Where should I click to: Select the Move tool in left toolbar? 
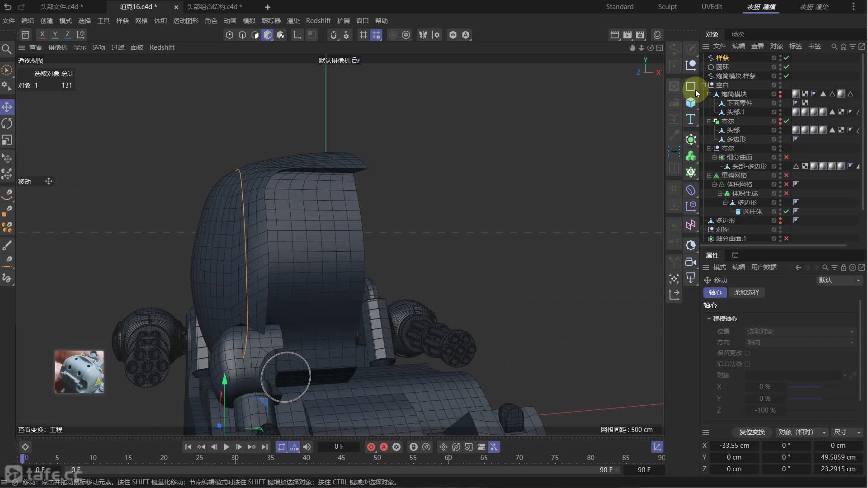pos(7,107)
